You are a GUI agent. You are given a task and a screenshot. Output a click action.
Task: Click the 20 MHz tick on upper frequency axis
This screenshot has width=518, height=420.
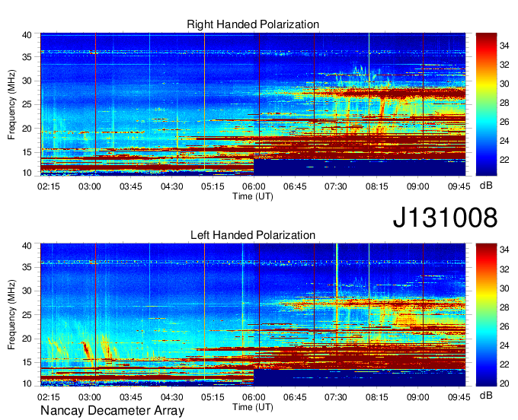[x=27, y=129]
